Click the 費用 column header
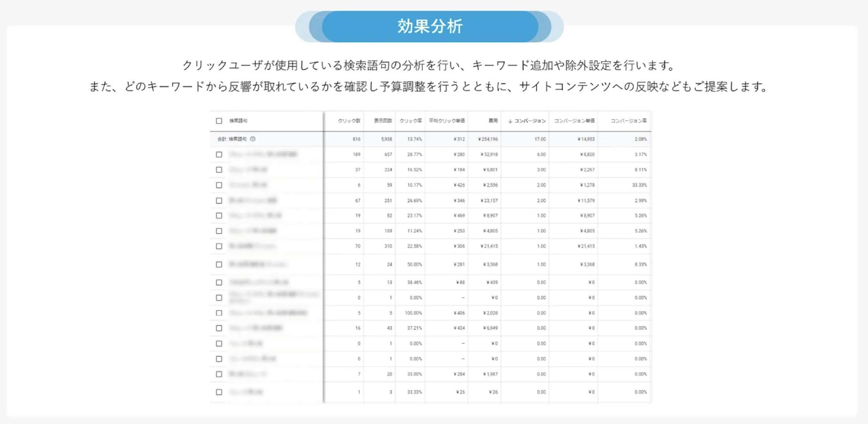 tap(493, 121)
